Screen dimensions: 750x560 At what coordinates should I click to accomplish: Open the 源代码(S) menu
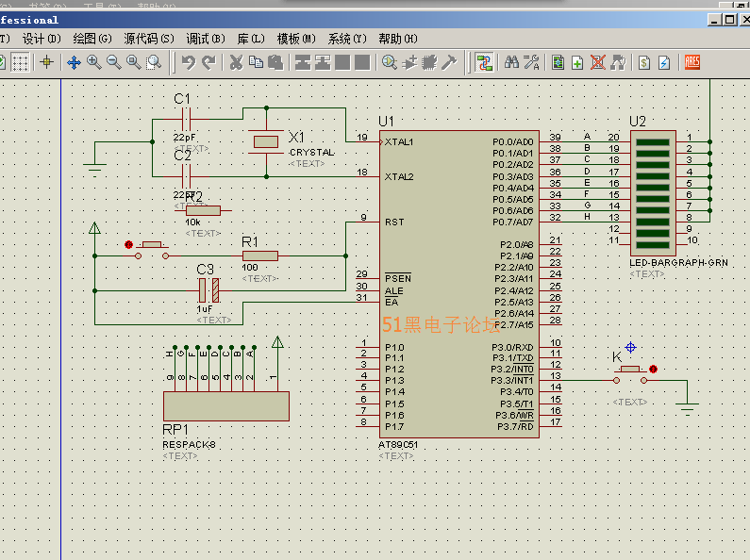coord(149,39)
